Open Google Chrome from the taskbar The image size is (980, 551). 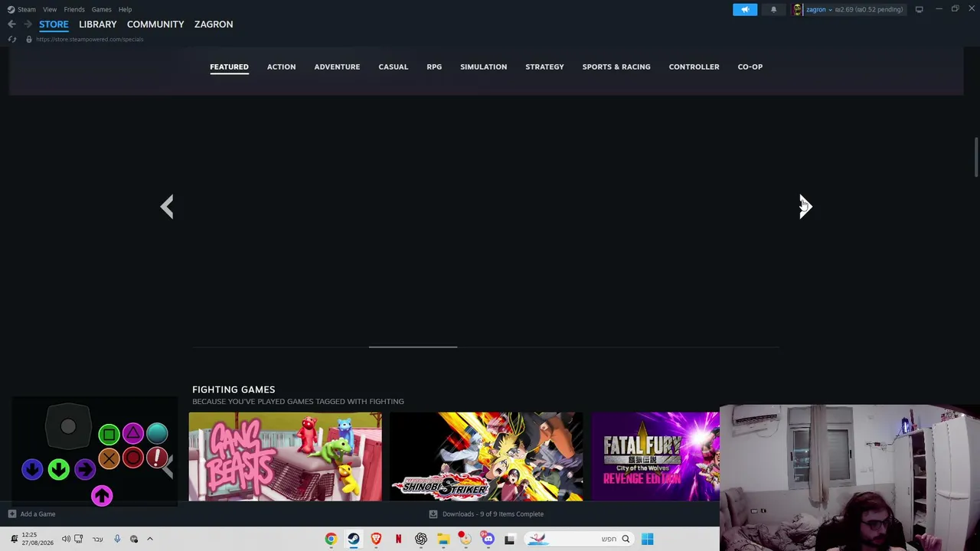[x=331, y=539]
